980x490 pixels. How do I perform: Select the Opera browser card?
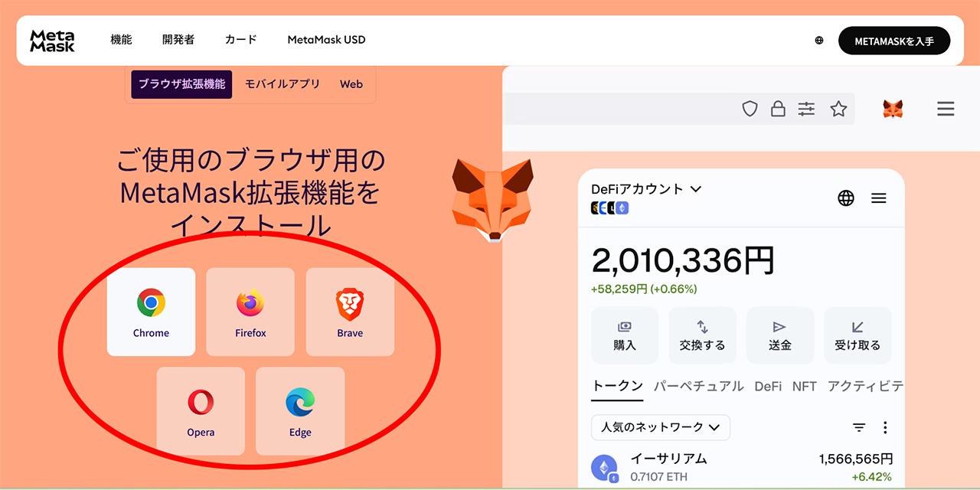tap(201, 411)
